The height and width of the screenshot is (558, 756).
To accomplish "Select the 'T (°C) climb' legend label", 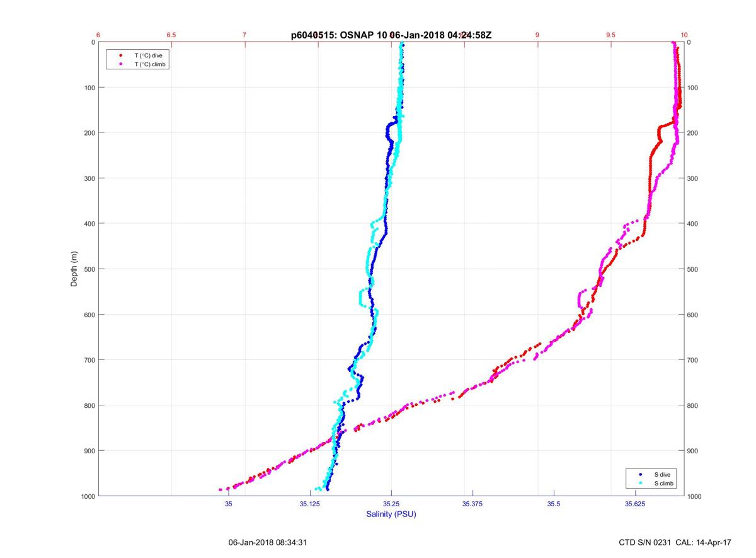I will click(151, 64).
